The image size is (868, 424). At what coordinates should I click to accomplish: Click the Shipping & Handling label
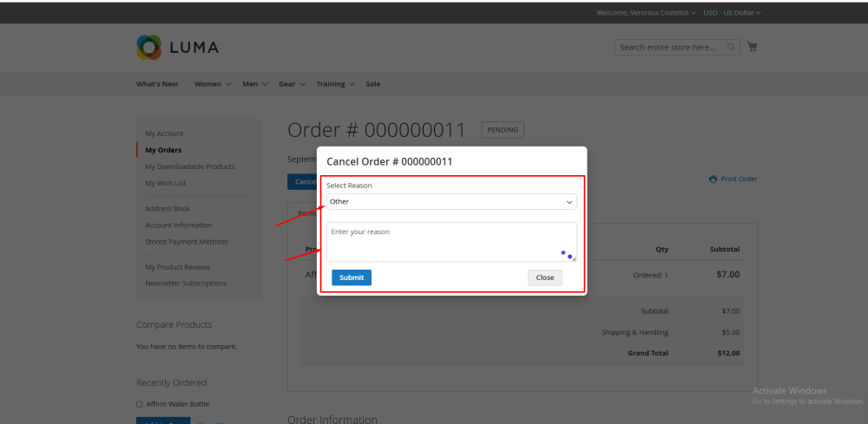click(x=635, y=333)
